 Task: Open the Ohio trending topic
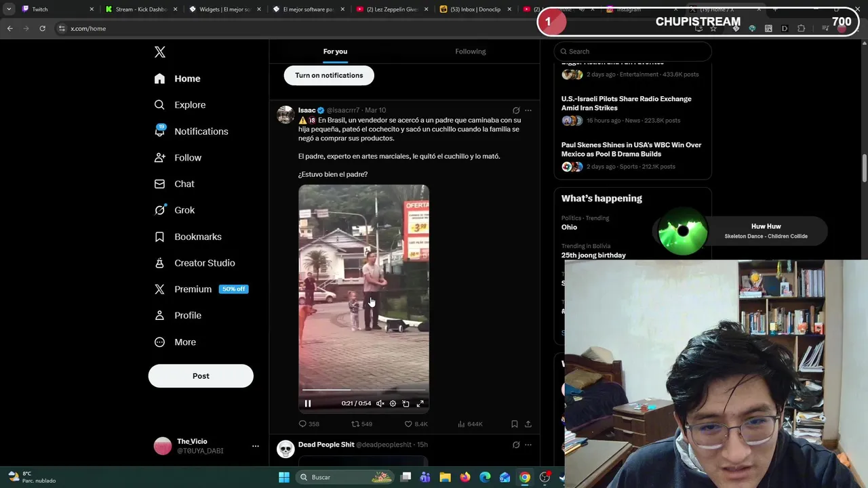click(x=569, y=227)
